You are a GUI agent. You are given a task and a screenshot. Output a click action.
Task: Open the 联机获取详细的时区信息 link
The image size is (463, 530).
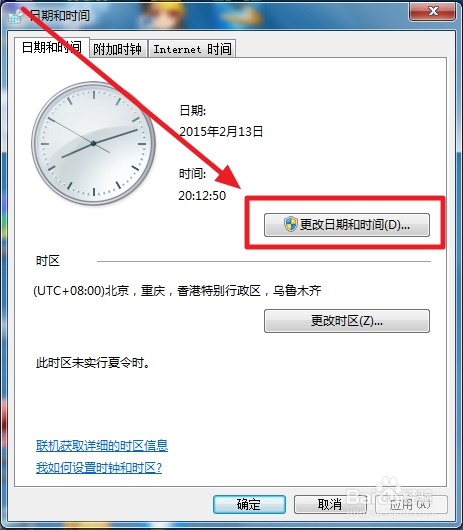102,445
